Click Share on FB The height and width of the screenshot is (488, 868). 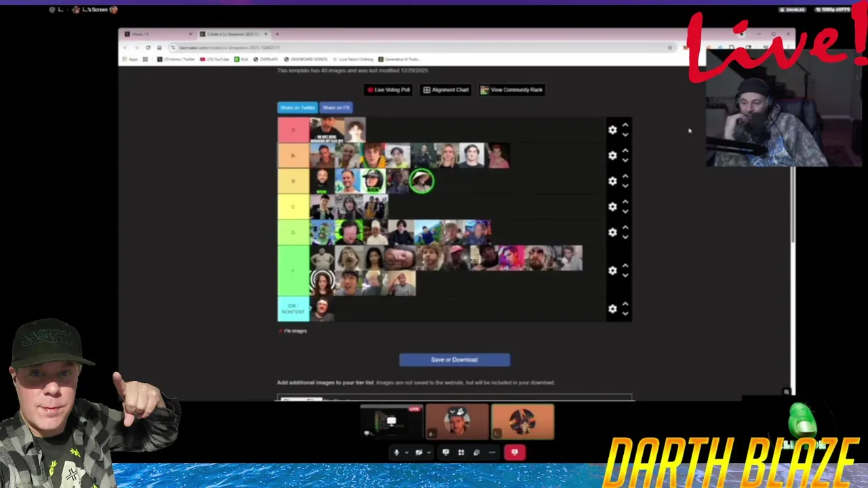(x=336, y=108)
